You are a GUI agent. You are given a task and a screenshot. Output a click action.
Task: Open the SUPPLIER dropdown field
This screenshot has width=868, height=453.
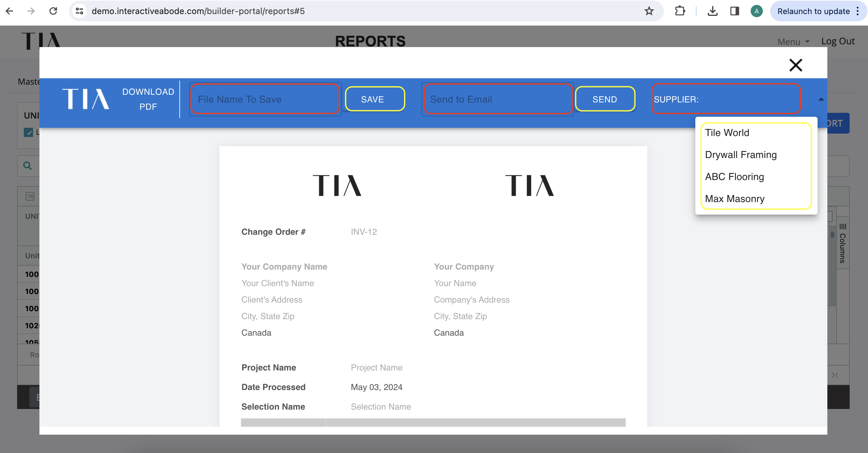pos(726,99)
